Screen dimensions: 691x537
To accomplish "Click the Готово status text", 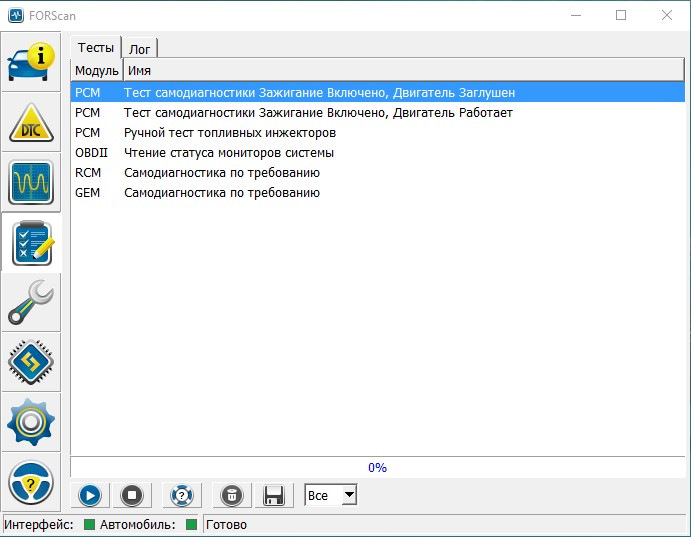I will [x=227, y=525].
